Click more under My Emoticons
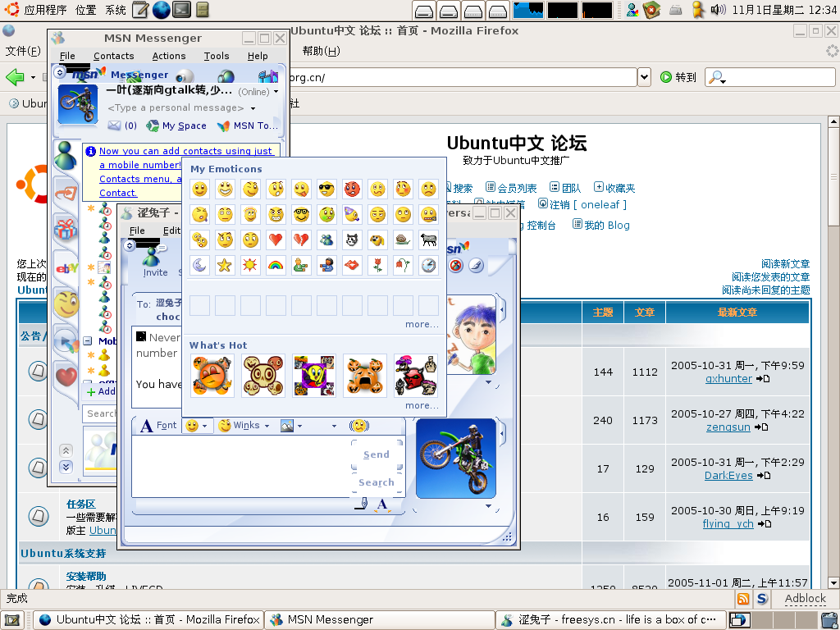840x630 pixels. click(x=422, y=325)
